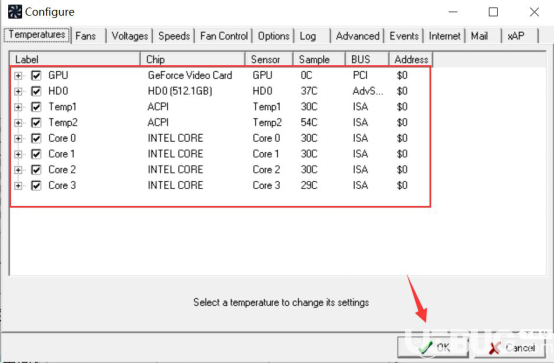
Task: Uncheck the Core 0 checkbox
Action: 36,138
